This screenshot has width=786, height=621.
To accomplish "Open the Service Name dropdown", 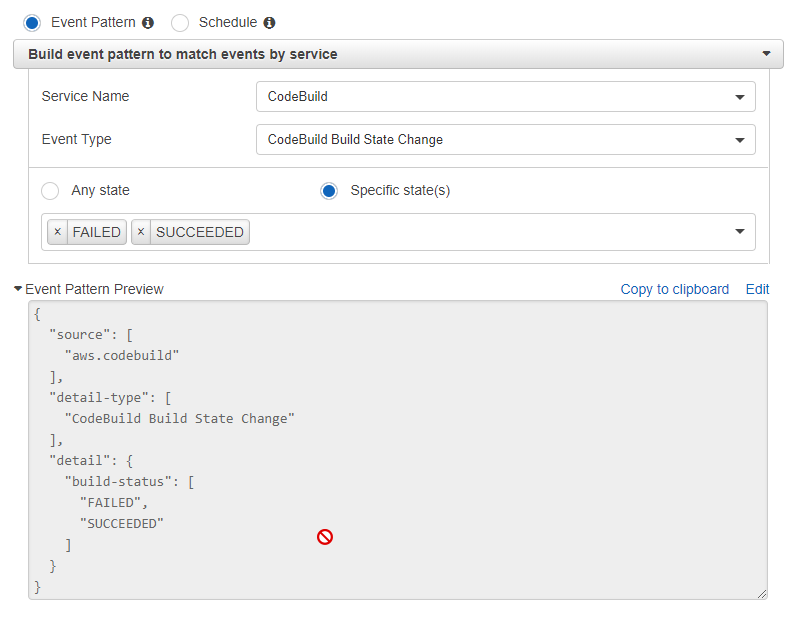I will 505,97.
